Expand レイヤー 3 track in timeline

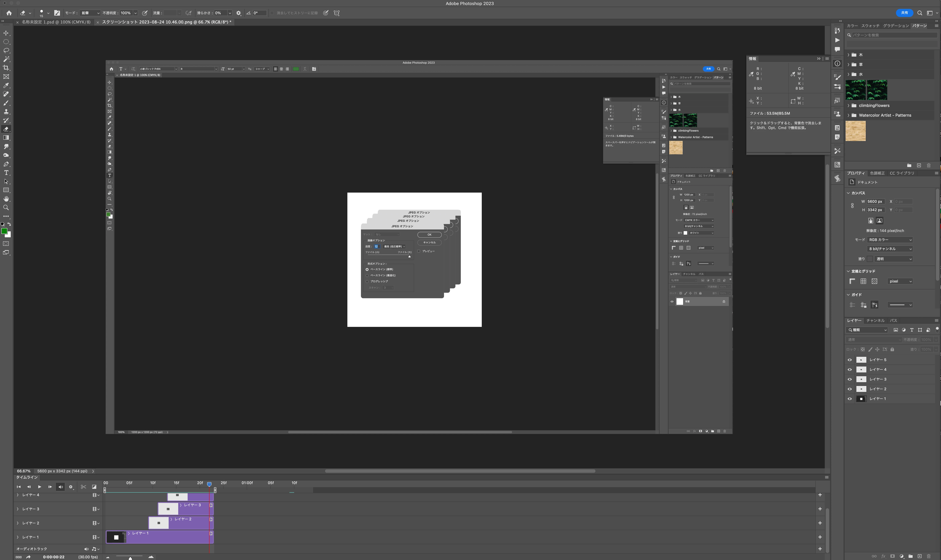pos(18,509)
